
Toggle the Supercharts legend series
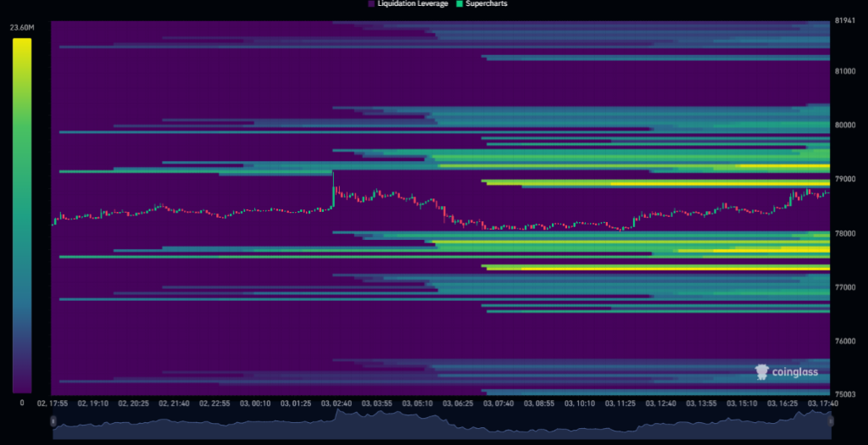point(481,3)
